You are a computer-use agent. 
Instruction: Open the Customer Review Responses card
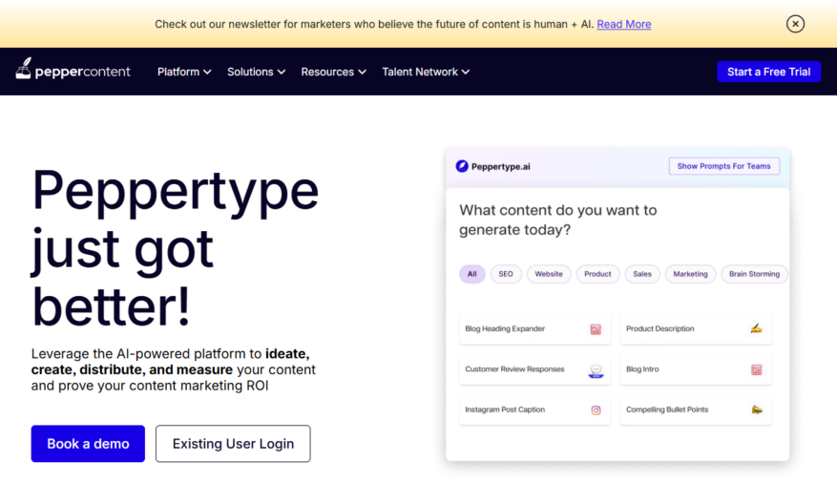[534, 370]
